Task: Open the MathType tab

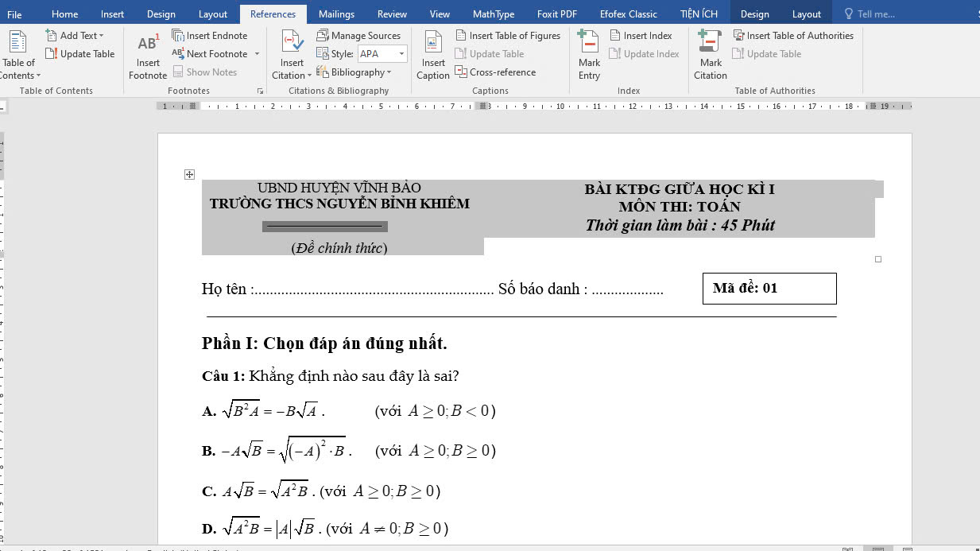Action: 493,14
